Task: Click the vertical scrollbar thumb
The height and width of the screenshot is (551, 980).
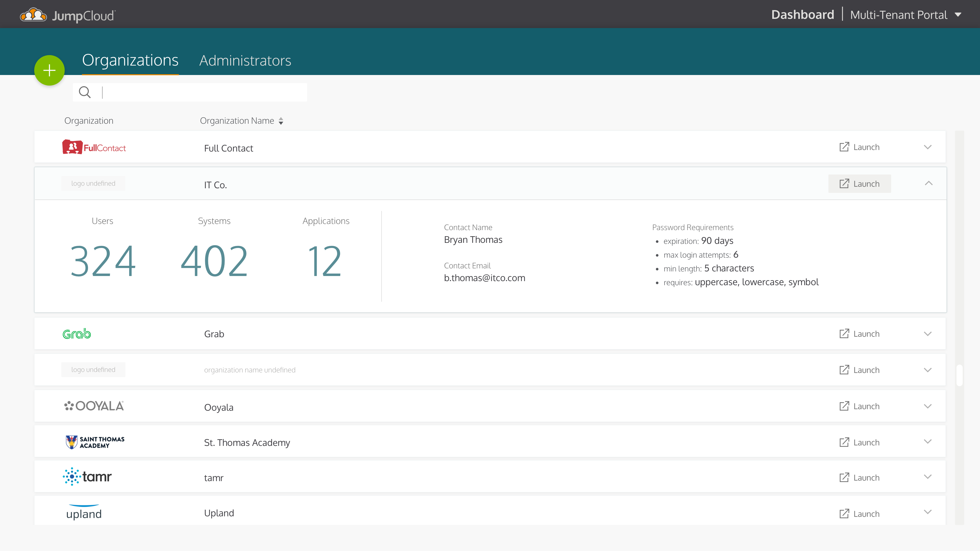Action: click(x=960, y=375)
